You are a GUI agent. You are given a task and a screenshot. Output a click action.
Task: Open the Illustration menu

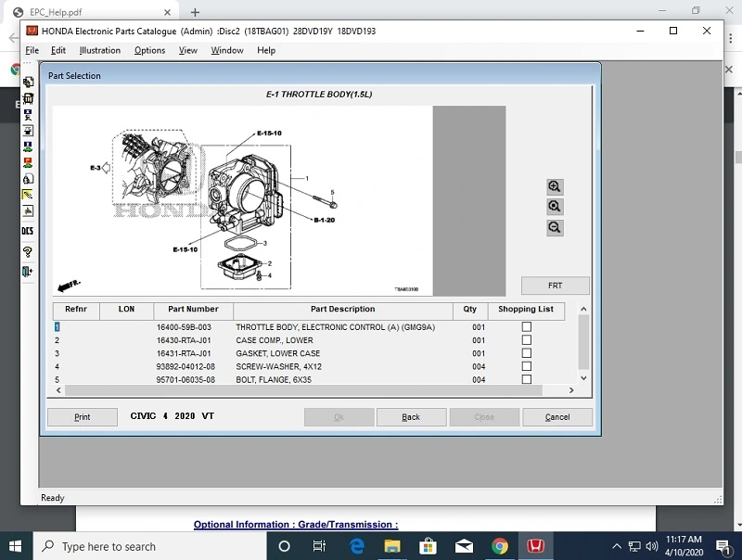click(x=100, y=50)
